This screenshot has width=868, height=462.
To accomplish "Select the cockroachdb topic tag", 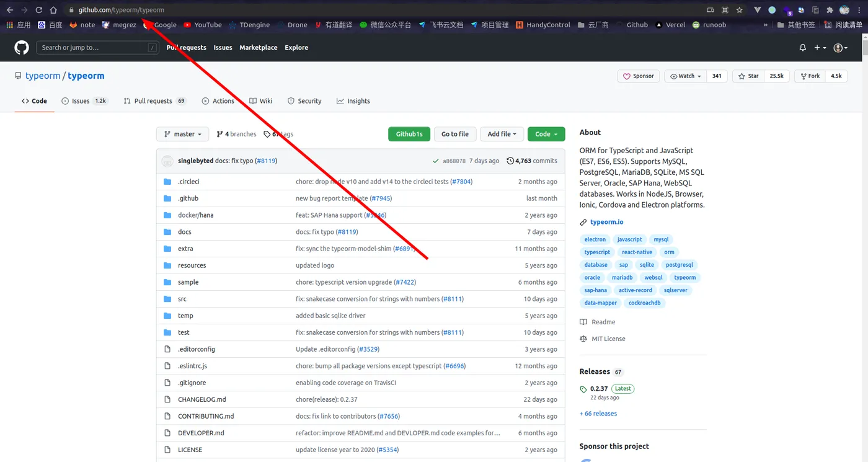I will (645, 303).
